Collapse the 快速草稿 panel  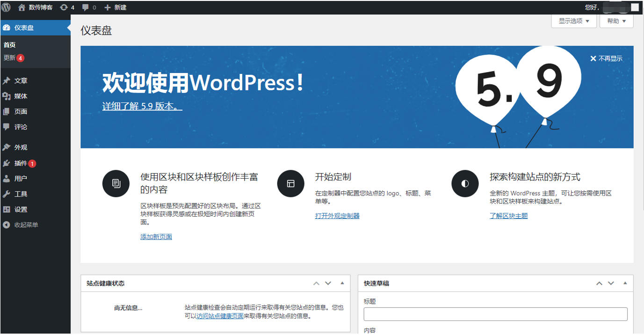pyautogui.click(x=625, y=284)
